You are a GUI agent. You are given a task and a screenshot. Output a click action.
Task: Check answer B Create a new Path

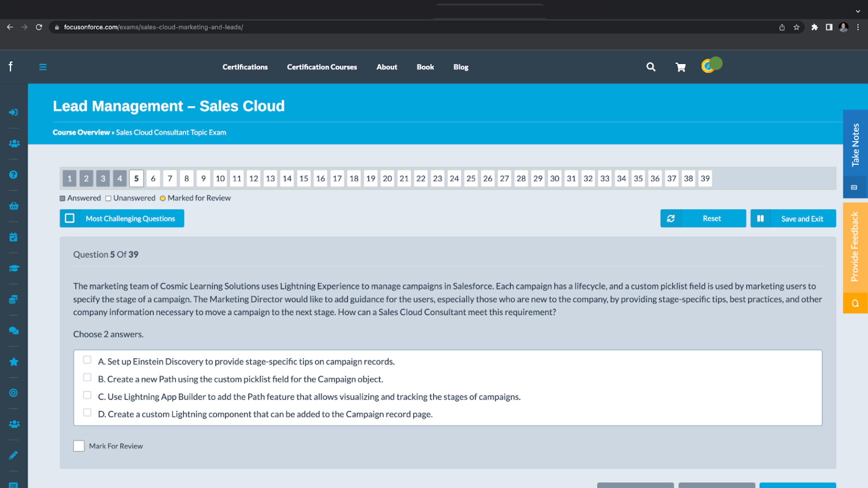[87, 377]
